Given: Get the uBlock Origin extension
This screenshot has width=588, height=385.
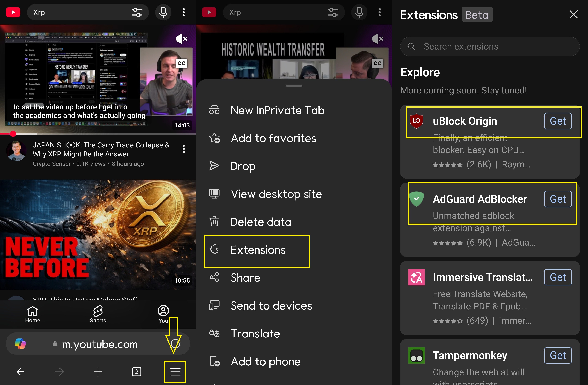Looking at the screenshot, I should (558, 121).
